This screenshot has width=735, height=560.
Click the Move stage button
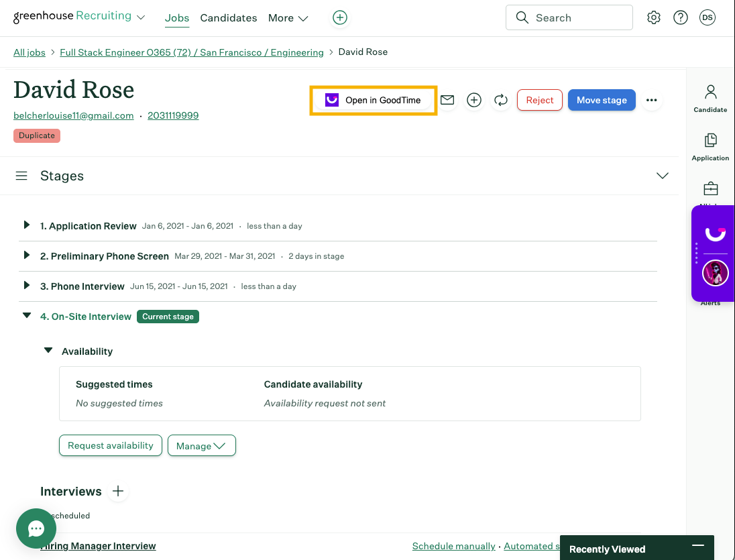click(x=602, y=100)
